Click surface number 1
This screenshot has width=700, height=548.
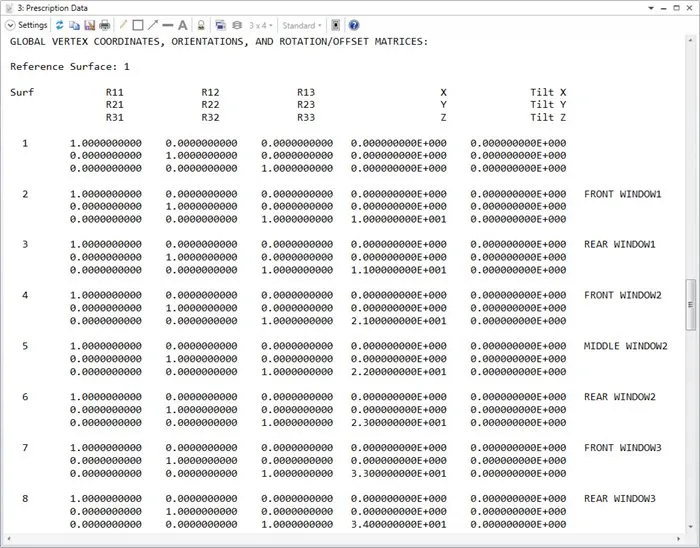(25, 143)
